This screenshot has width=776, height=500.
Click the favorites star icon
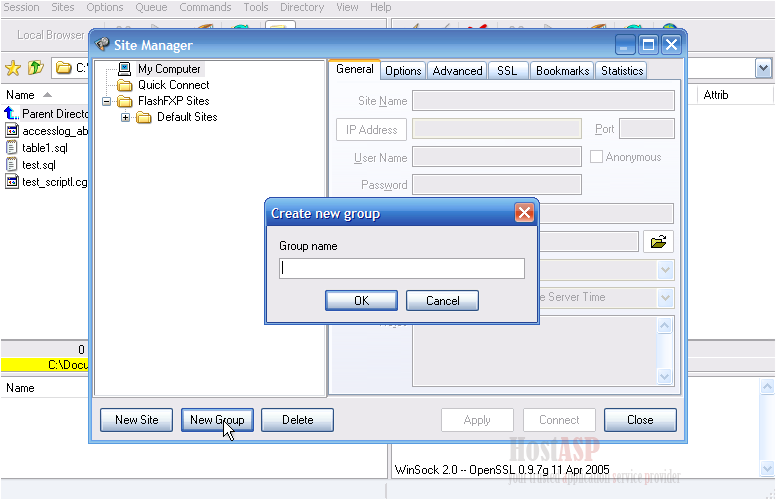[x=13, y=68]
